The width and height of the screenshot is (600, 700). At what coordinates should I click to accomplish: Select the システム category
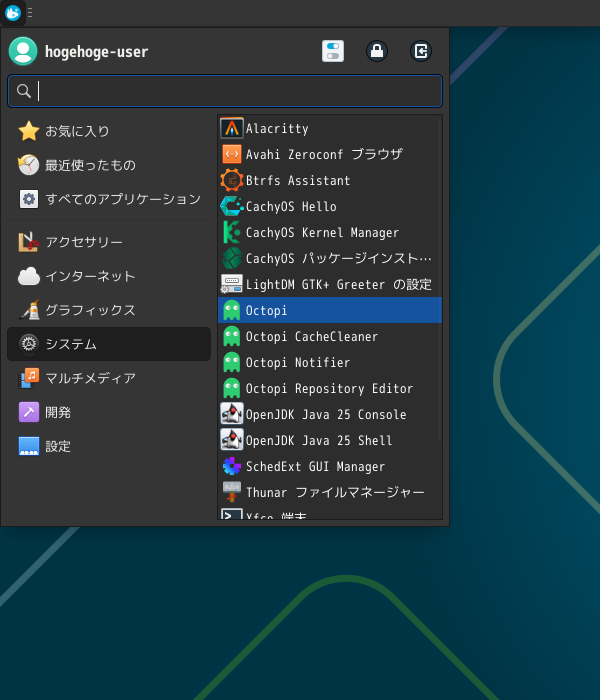pyautogui.click(x=109, y=344)
